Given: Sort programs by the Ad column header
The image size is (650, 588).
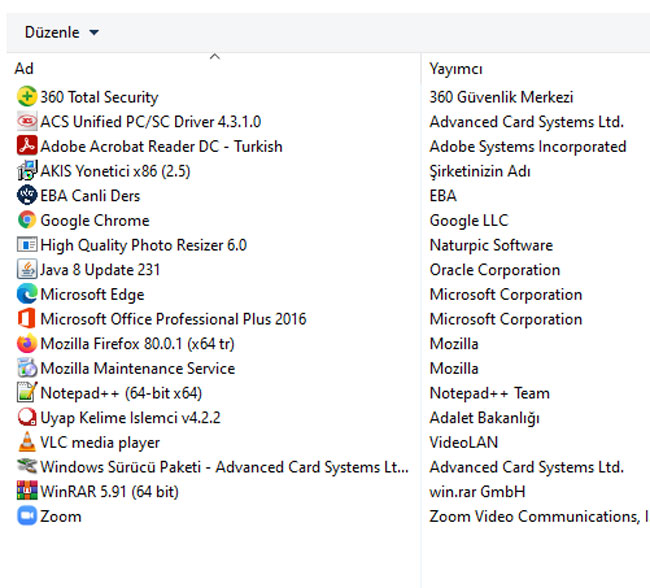Looking at the screenshot, I should coord(213,68).
